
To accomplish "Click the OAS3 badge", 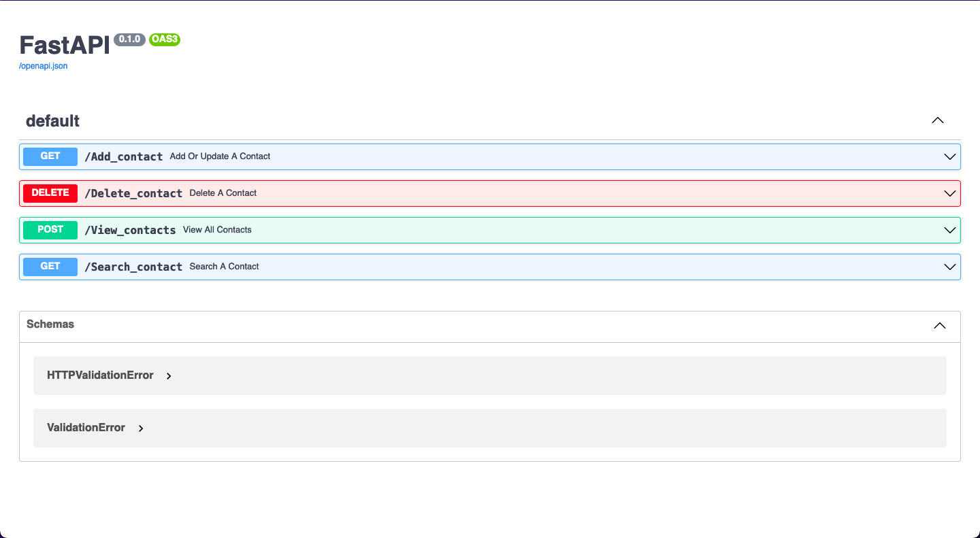I will (x=165, y=39).
